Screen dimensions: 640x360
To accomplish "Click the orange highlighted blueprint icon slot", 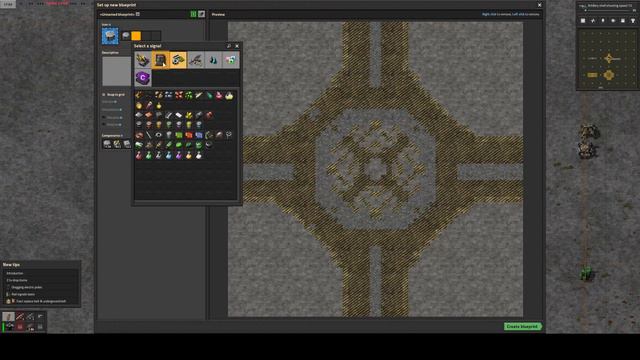I will click(136, 36).
